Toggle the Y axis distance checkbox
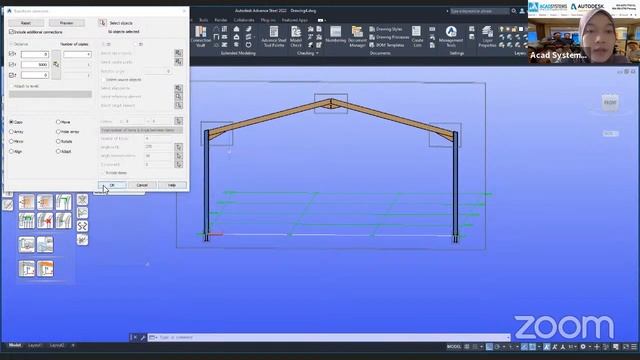 (x=12, y=64)
